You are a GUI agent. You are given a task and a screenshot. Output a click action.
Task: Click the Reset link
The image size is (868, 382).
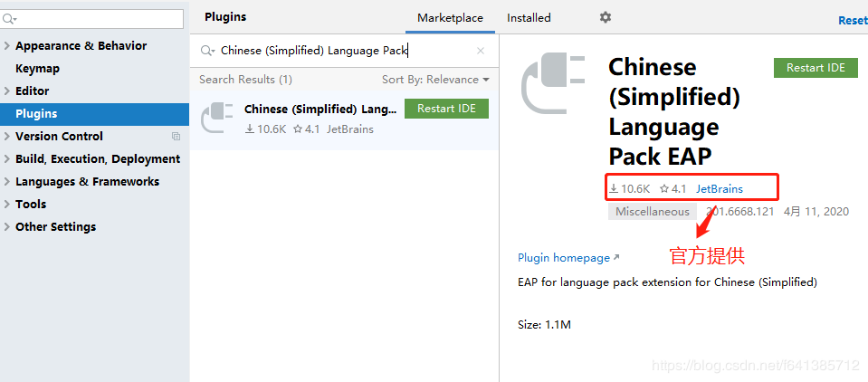853,21
